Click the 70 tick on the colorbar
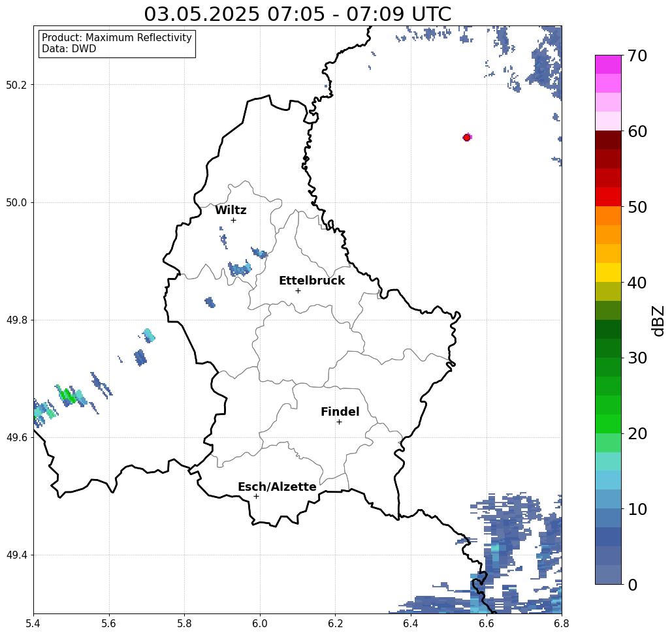Screen dimensions: 672x635 click(637, 55)
